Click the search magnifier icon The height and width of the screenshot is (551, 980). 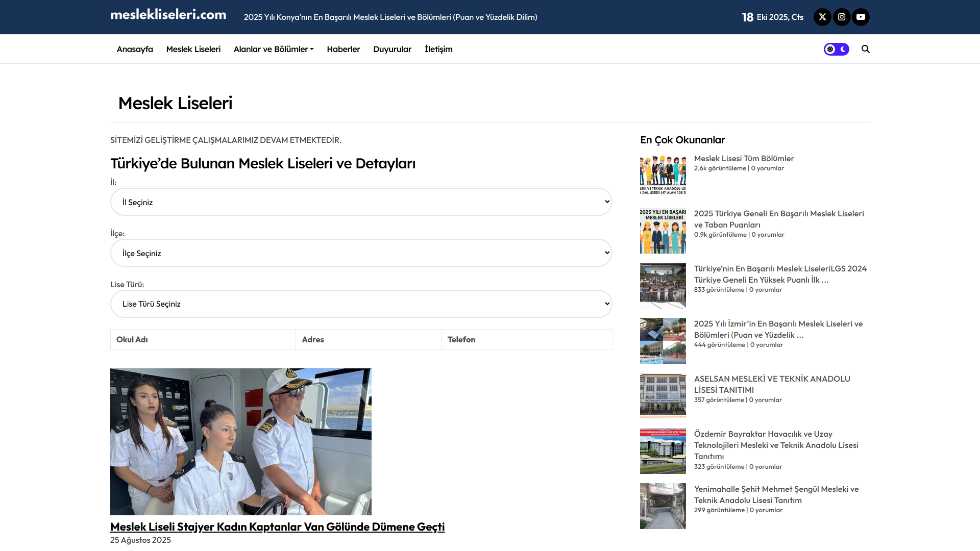pyautogui.click(x=866, y=49)
